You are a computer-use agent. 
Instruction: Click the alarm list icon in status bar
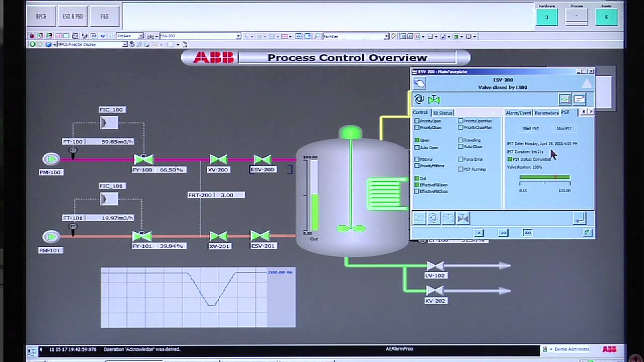point(32,350)
